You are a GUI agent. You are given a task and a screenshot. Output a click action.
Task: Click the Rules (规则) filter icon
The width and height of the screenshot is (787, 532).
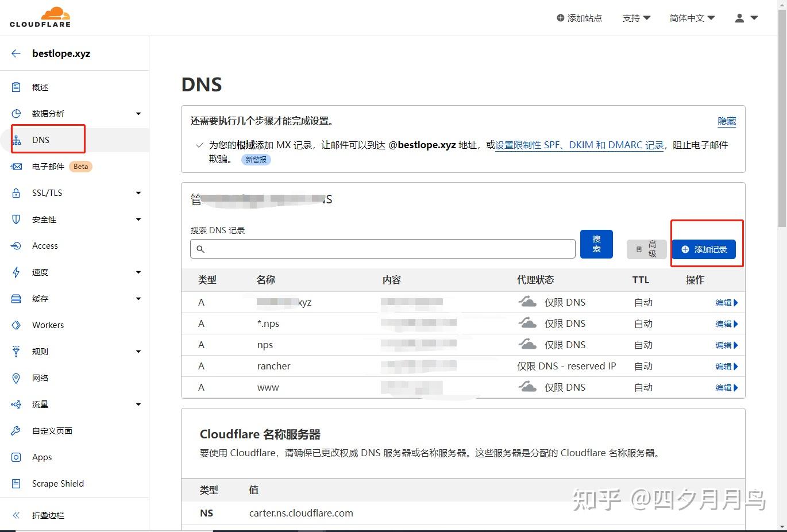pos(16,352)
